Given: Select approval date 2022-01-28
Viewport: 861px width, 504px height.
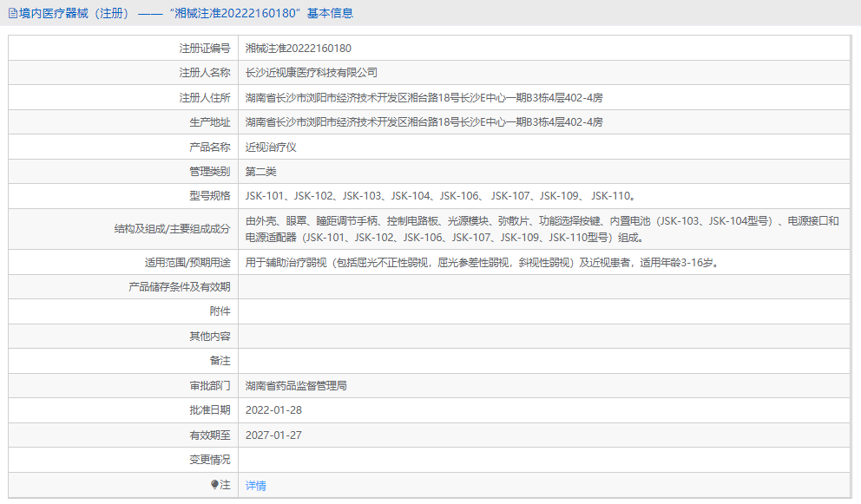Looking at the screenshot, I should click(273, 410).
